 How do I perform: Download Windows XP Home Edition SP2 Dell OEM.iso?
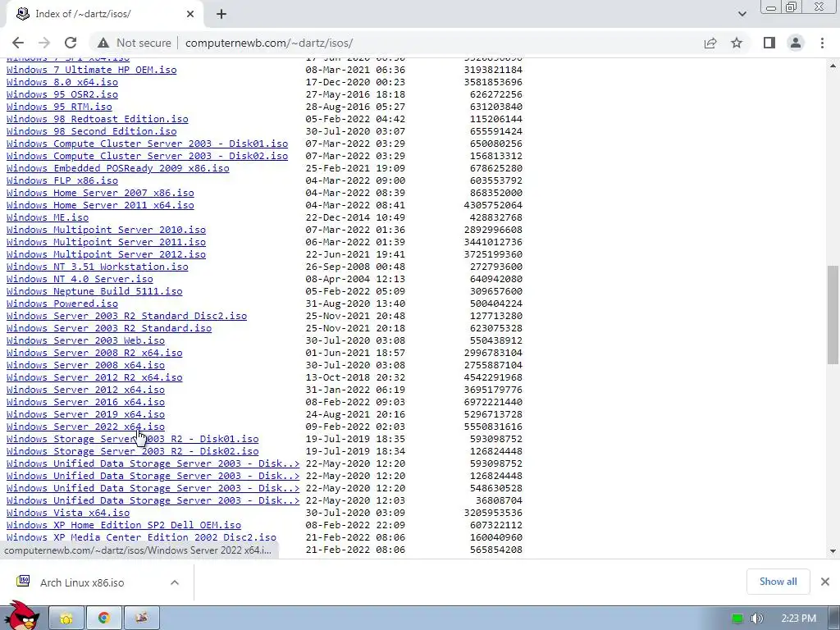coord(124,525)
